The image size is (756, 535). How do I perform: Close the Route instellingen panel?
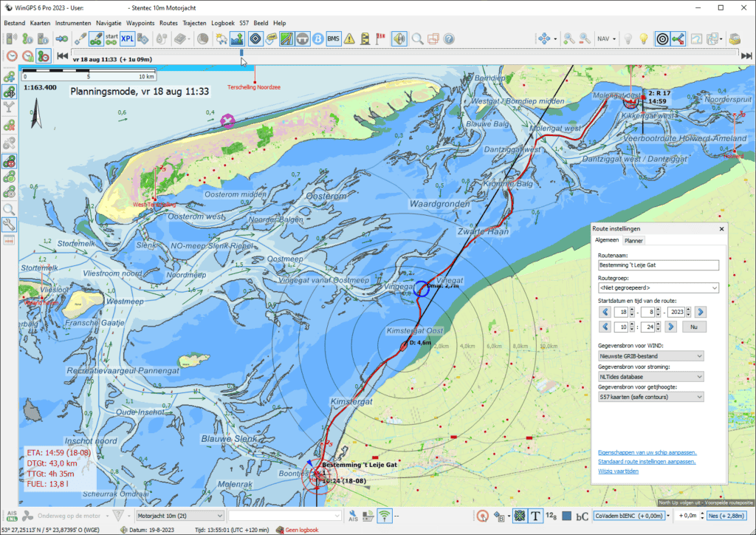(721, 228)
